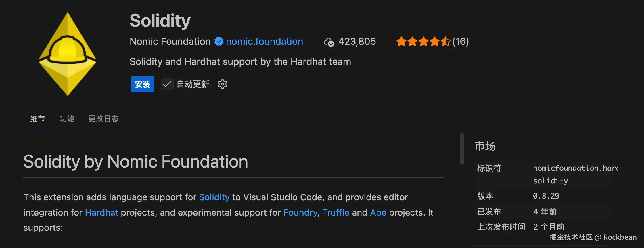The height and width of the screenshot is (248, 644).
Task: Open the Truffle link in the description
Action: coord(336,212)
